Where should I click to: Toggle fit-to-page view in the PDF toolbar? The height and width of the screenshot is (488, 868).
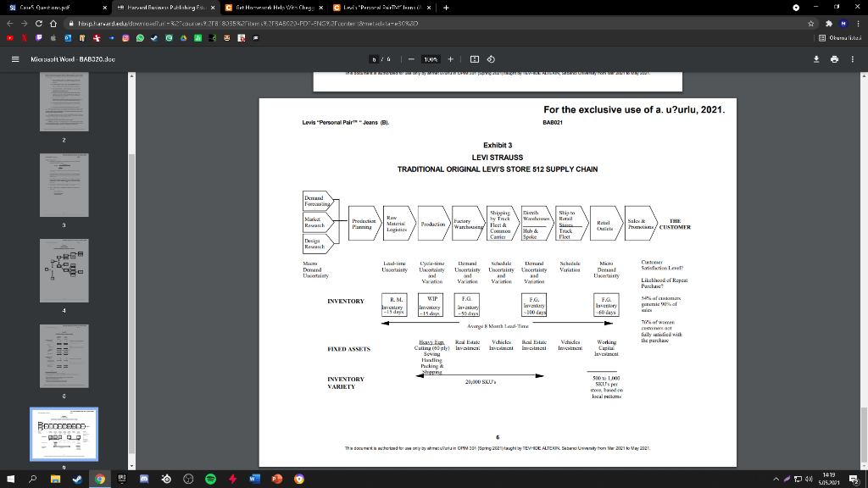pyautogui.click(x=476, y=58)
